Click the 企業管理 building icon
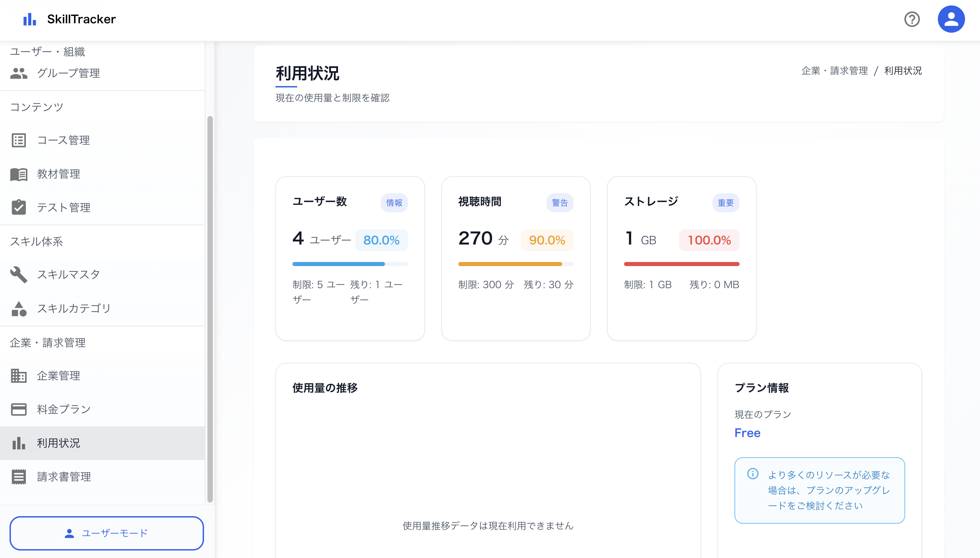980x558 pixels. pos(18,376)
